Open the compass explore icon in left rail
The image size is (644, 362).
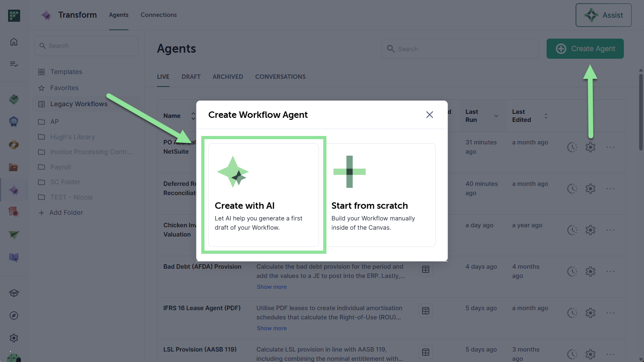pos(14,316)
